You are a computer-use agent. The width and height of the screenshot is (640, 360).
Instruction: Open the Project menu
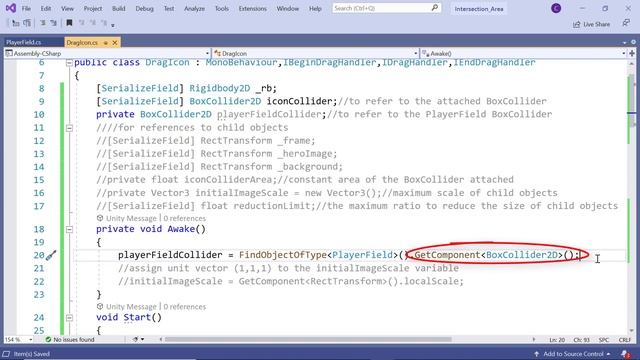click(x=93, y=9)
